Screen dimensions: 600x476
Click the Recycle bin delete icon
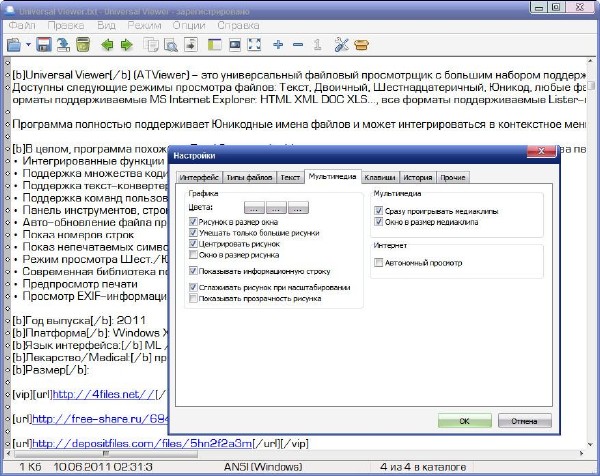point(82,45)
